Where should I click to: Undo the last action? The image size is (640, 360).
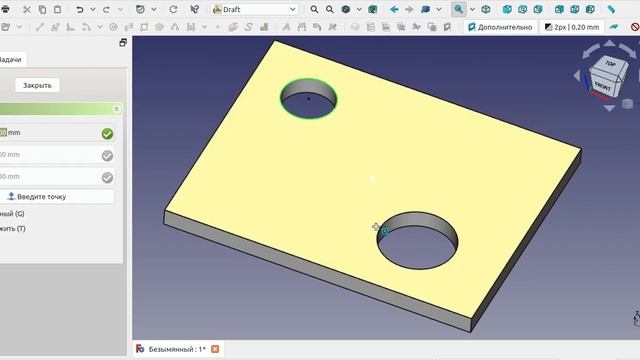[x=80, y=9]
